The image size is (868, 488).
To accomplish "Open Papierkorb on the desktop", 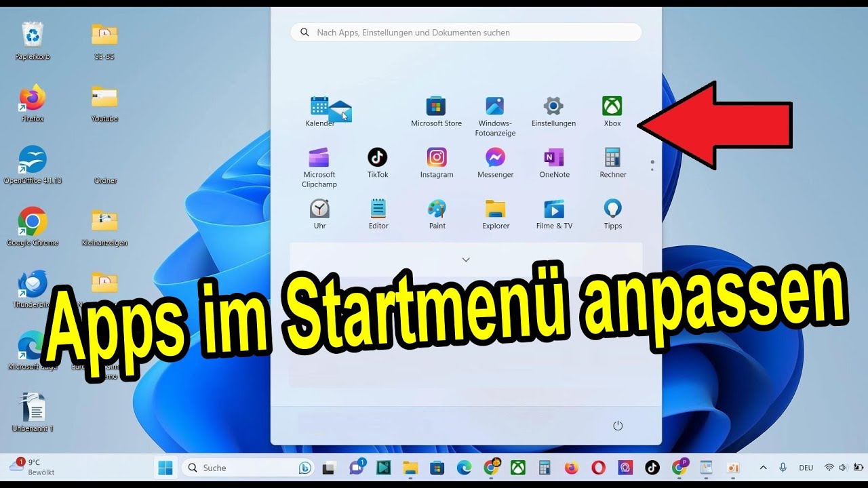I will (x=33, y=41).
